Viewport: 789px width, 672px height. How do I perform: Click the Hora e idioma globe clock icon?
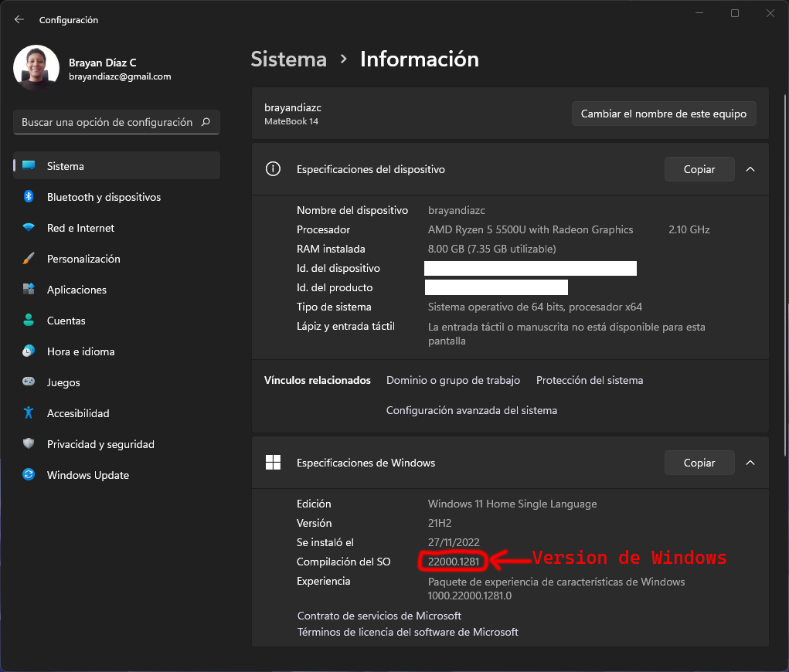click(x=29, y=351)
